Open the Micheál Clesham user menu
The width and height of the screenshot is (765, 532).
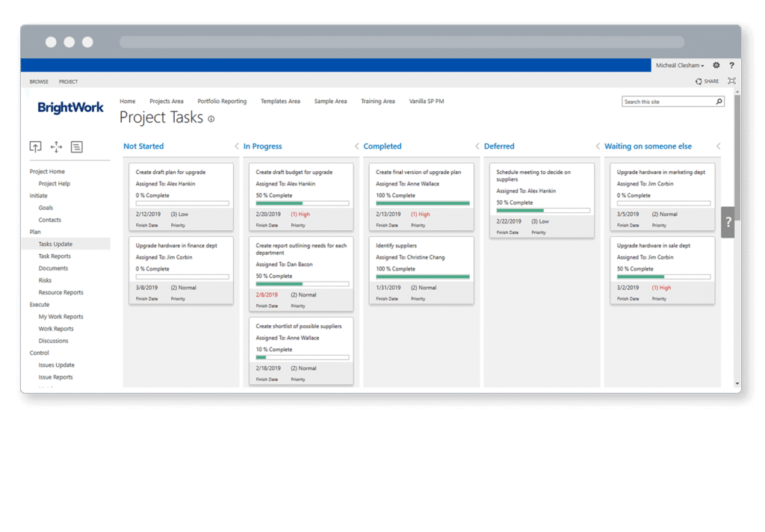pyautogui.click(x=678, y=65)
